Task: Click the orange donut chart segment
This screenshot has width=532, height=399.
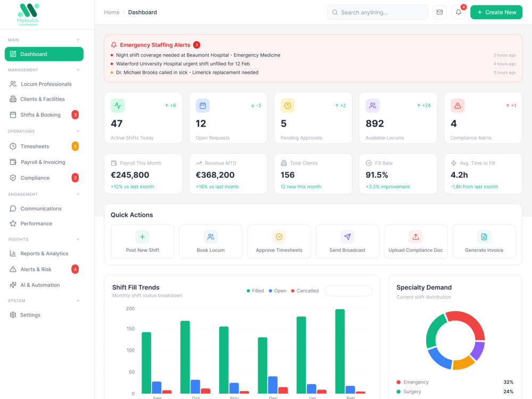Action: coord(463,363)
